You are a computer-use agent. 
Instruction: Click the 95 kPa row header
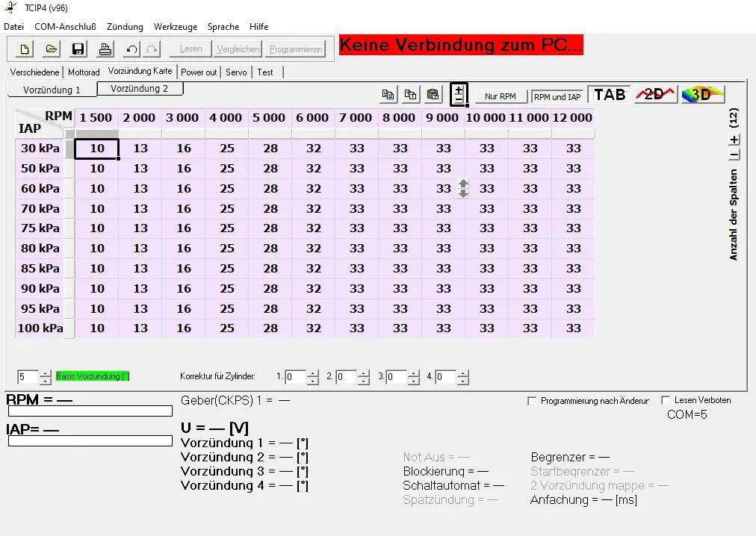(x=40, y=308)
